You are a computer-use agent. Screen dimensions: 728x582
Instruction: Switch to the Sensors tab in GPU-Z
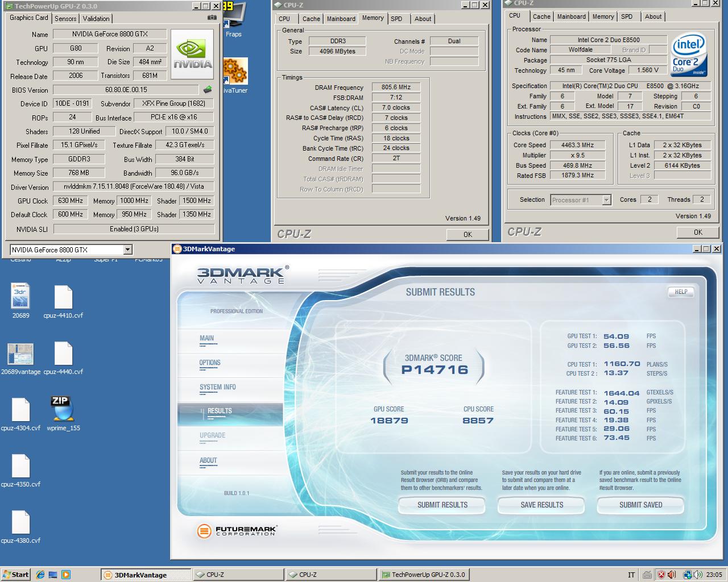tap(65, 19)
